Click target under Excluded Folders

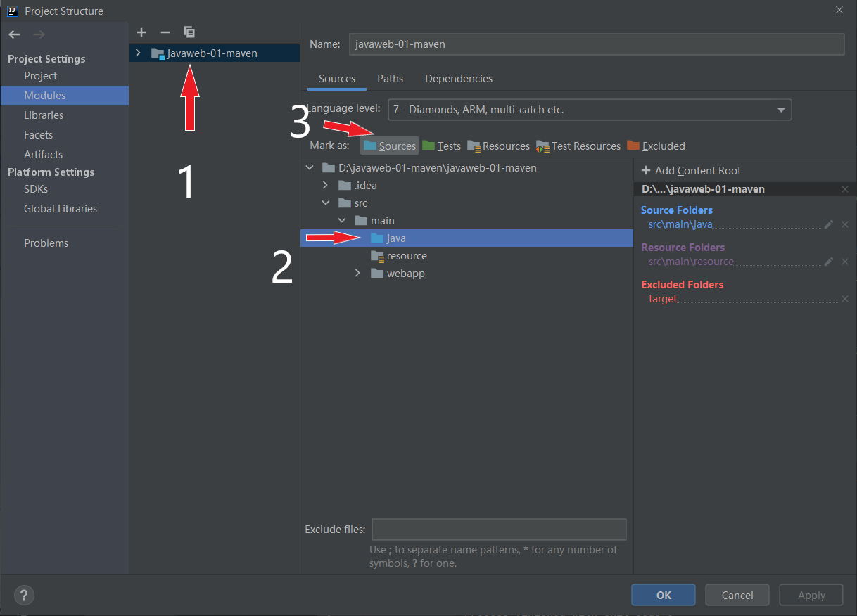click(x=663, y=299)
